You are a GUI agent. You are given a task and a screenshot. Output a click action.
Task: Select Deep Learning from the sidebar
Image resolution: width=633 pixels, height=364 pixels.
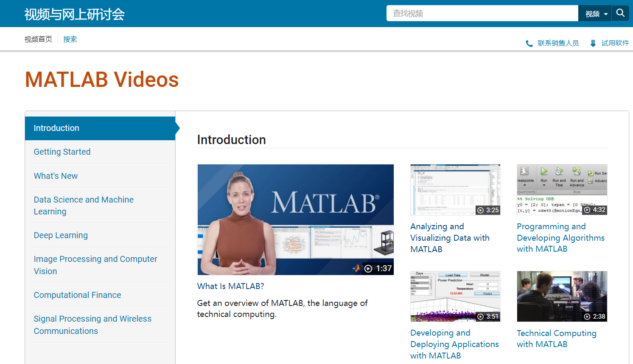[61, 235]
